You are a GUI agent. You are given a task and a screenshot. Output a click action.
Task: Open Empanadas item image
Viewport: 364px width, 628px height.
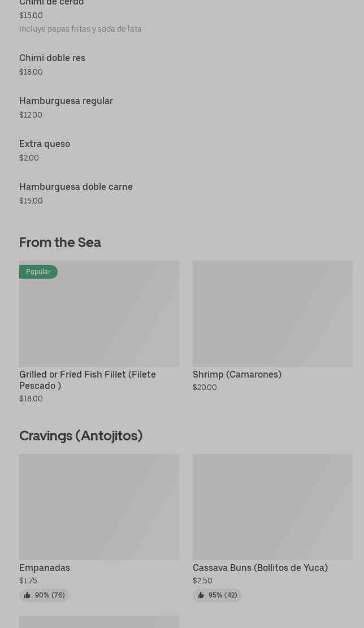coord(99,507)
